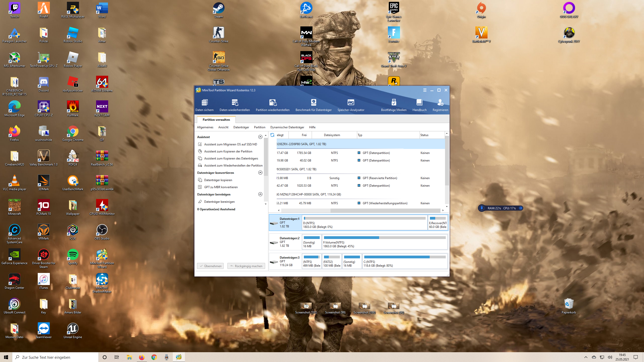This screenshot has height=362, width=644.
Task: Click the Übernehmen button
Action: tap(210, 266)
